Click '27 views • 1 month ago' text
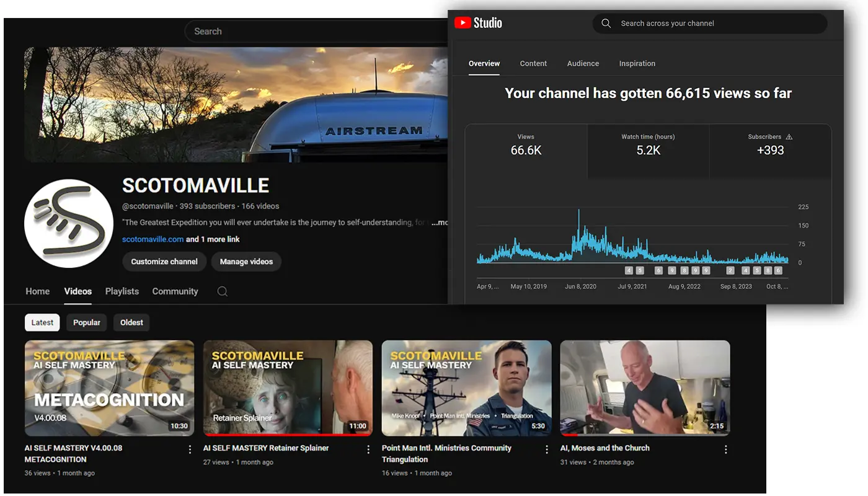 pyautogui.click(x=238, y=462)
